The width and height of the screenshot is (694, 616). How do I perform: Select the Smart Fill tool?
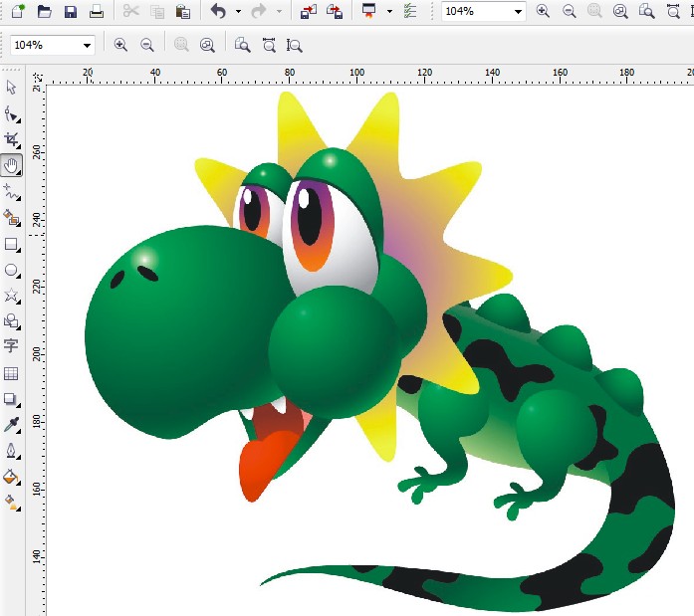click(x=12, y=218)
